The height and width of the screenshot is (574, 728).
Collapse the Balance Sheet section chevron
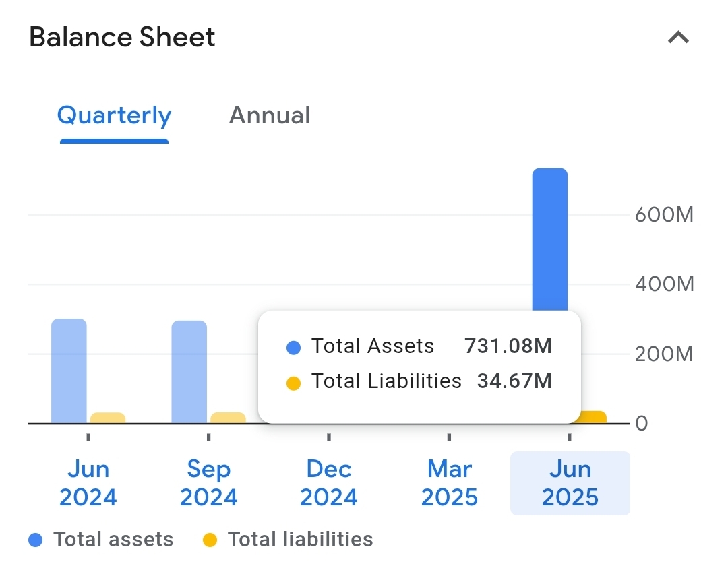(678, 37)
